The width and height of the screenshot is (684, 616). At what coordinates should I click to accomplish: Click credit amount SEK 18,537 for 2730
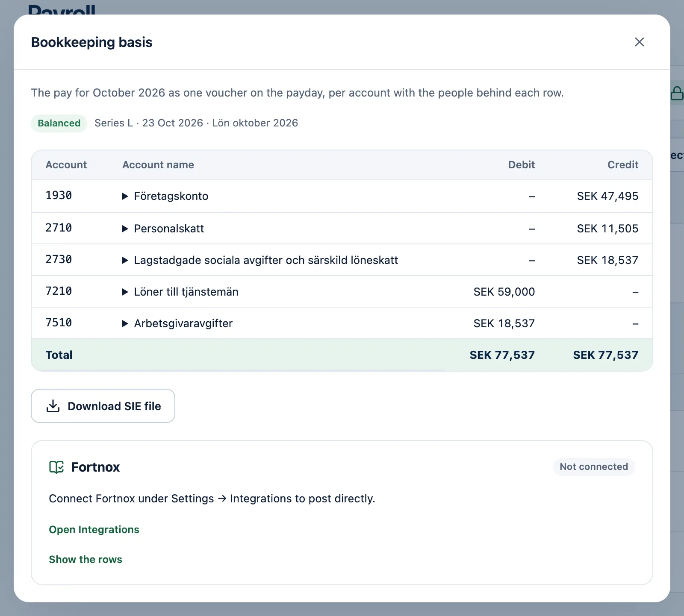pyautogui.click(x=607, y=260)
